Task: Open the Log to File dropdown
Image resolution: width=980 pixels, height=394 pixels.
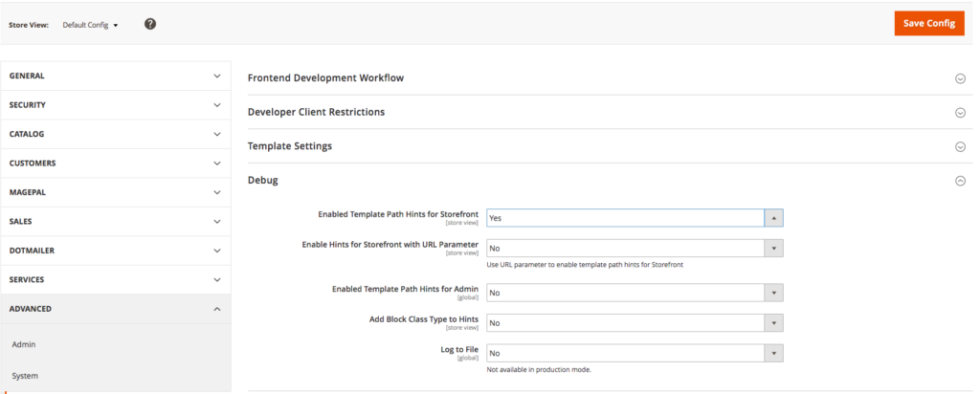Action: tap(635, 353)
